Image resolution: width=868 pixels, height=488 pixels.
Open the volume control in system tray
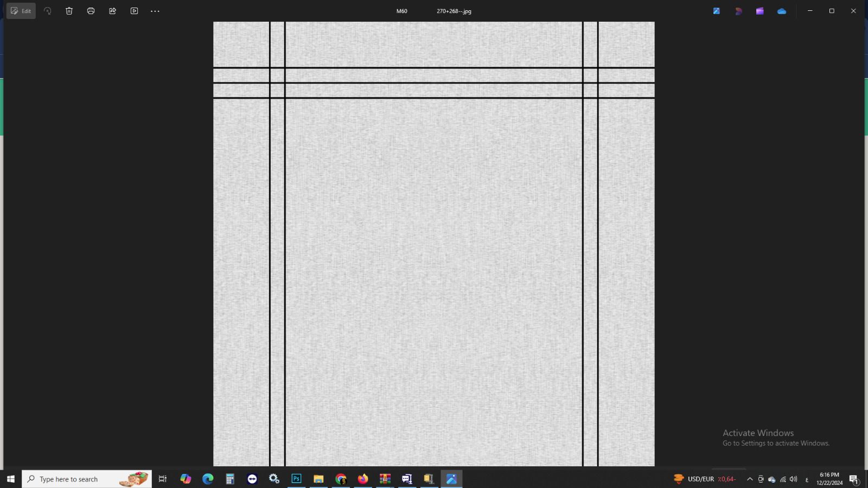794,479
